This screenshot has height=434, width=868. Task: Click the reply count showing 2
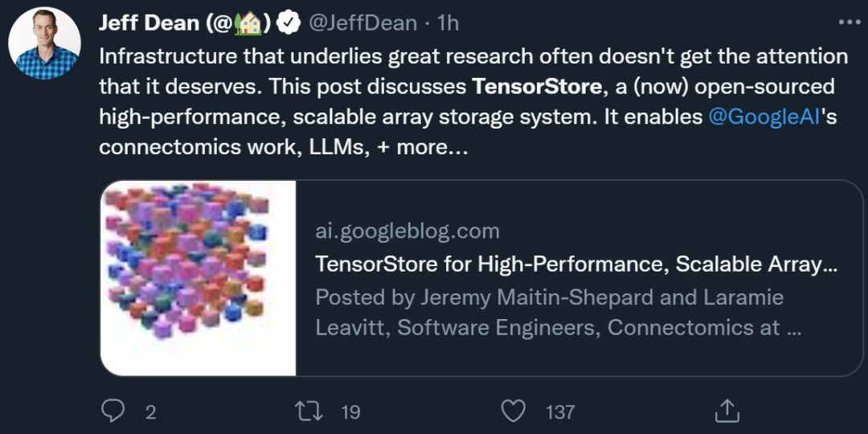coord(150,412)
